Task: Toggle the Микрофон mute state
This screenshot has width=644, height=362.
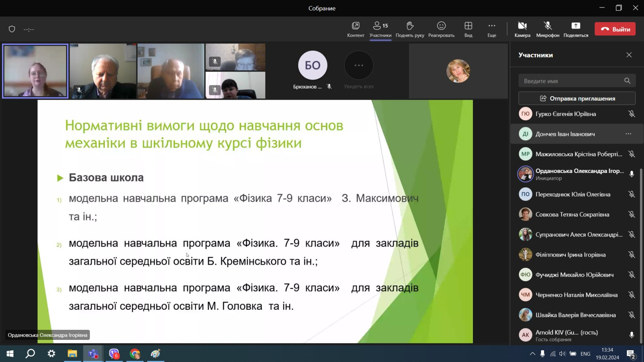Action: click(547, 29)
